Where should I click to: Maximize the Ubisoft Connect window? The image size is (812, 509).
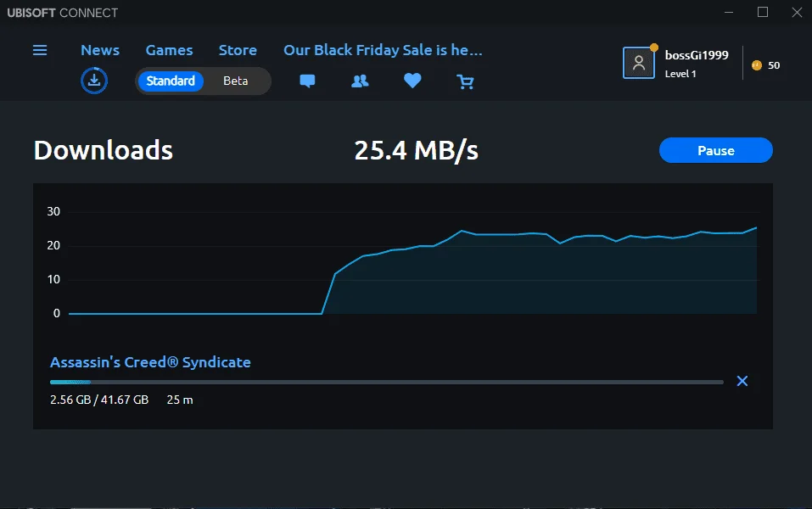tap(762, 13)
